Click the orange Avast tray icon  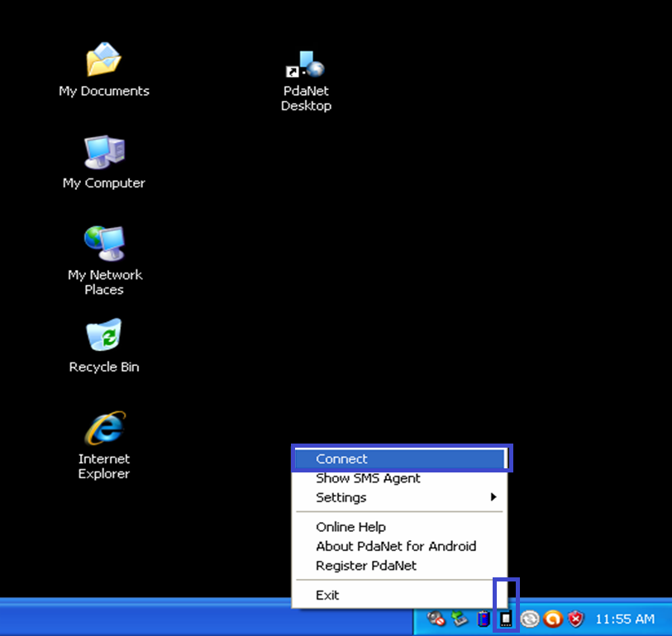(x=553, y=619)
